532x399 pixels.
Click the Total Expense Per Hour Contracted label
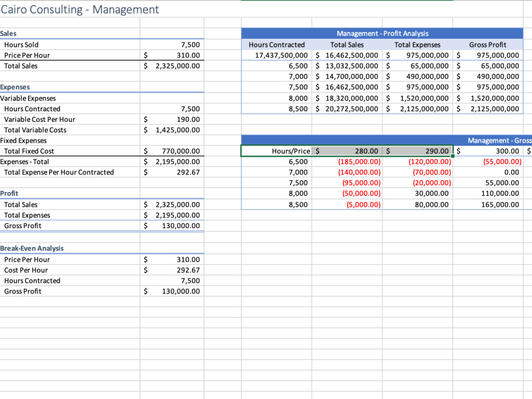pos(59,172)
